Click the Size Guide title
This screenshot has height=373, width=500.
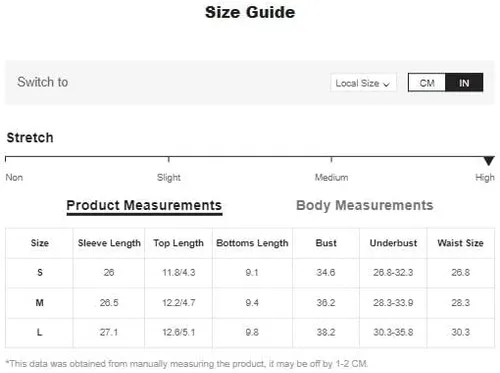click(x=250, y=13)
